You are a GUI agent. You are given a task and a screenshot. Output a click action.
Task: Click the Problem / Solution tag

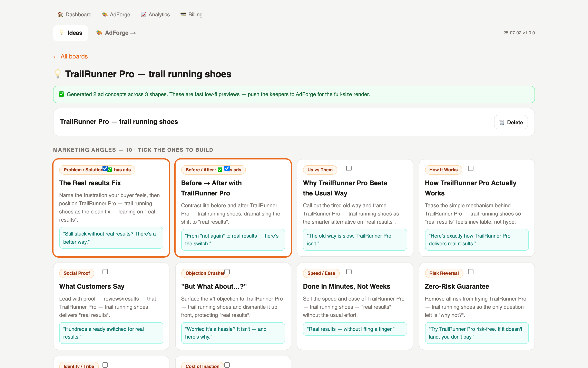tap(97, 170)
